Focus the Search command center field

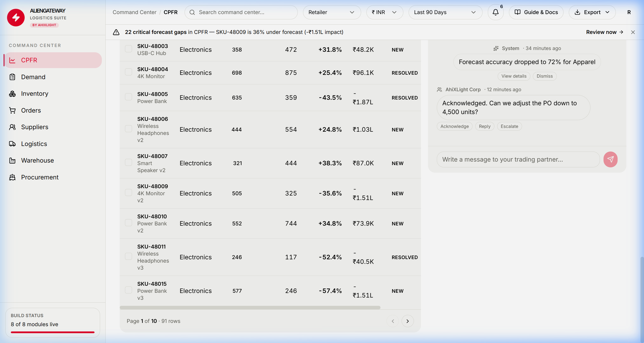(241, 12)
